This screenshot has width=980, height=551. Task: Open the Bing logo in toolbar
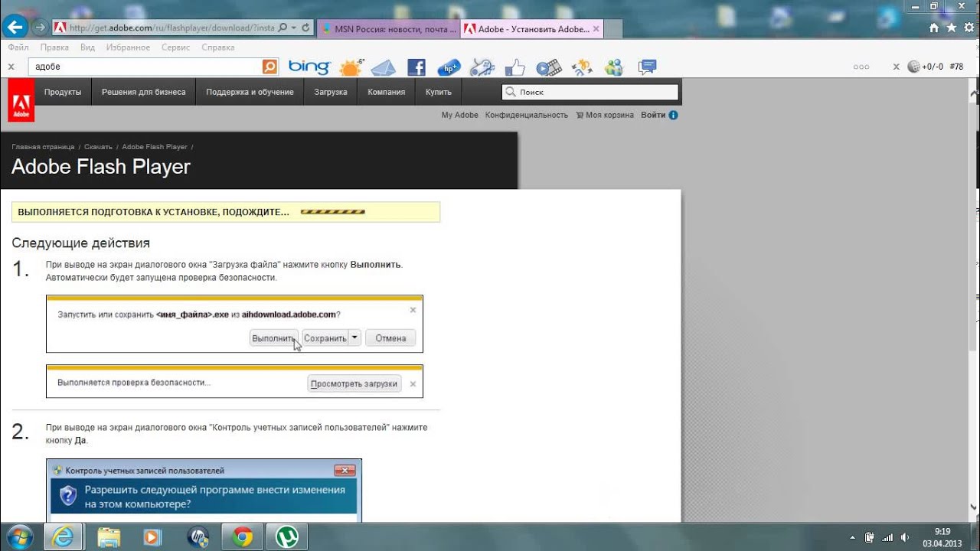tap(309, 67)
